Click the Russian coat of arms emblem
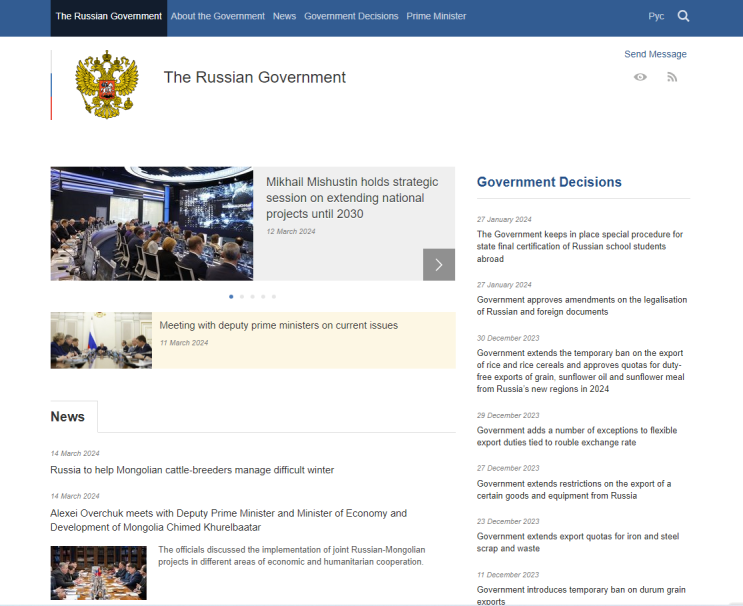Screen dimensions: 743x606 coord(107,84)
